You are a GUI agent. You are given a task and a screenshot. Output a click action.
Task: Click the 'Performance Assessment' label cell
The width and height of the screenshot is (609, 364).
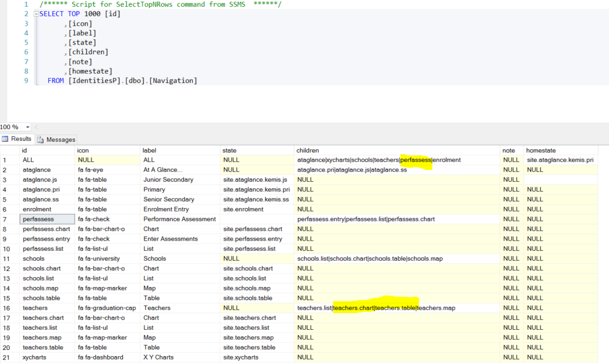(x=179, y=219)
